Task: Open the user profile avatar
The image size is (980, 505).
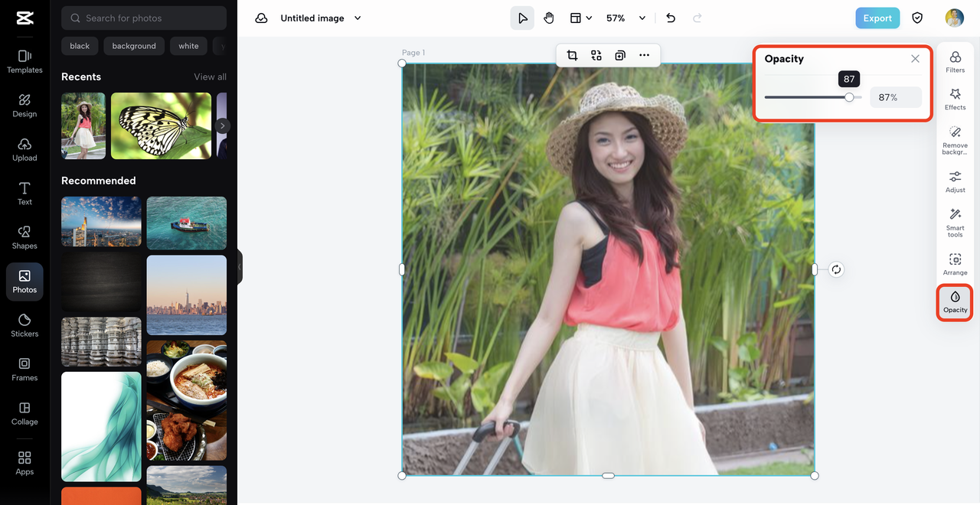Action: [954, 18]
